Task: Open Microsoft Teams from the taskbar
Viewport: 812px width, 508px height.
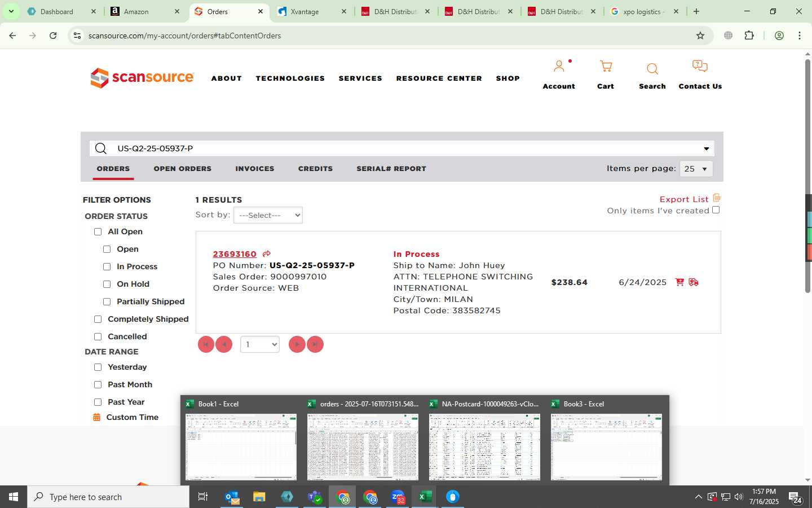Action: click(x=314, y=497)
